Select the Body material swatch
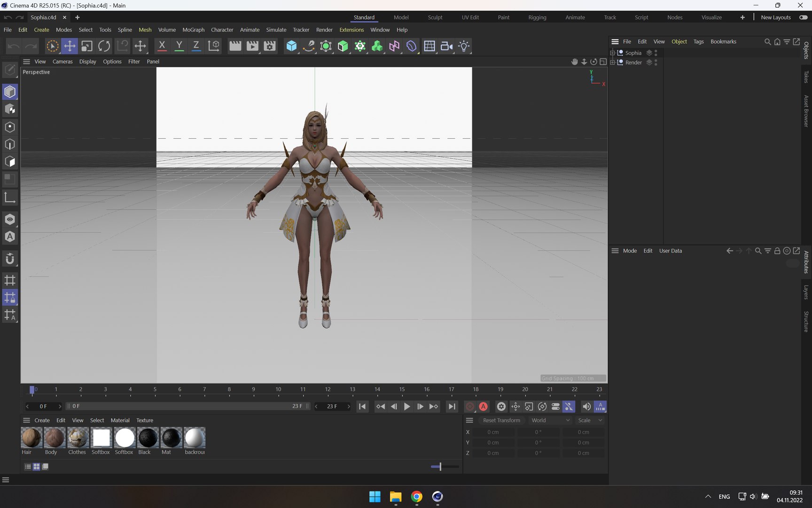Image resolution: width=812 pixels, height=508 pixels. tap(54, 438)
